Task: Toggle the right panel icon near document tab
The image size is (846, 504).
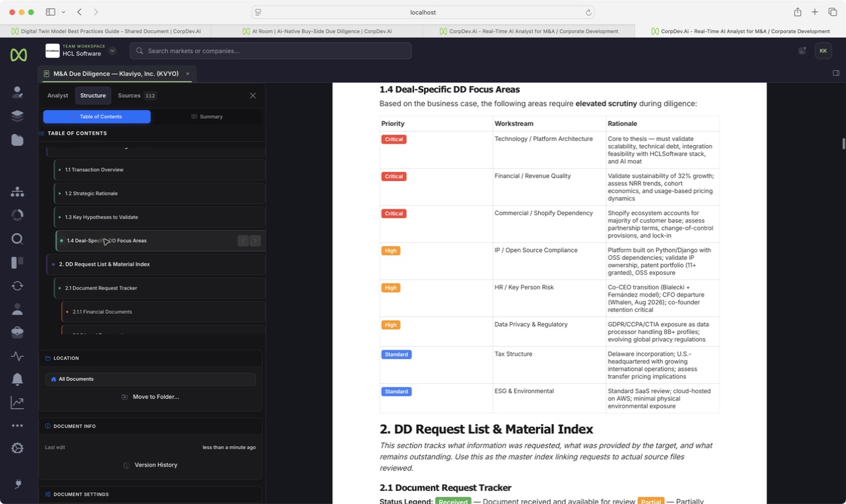Action: pos(836,73)
